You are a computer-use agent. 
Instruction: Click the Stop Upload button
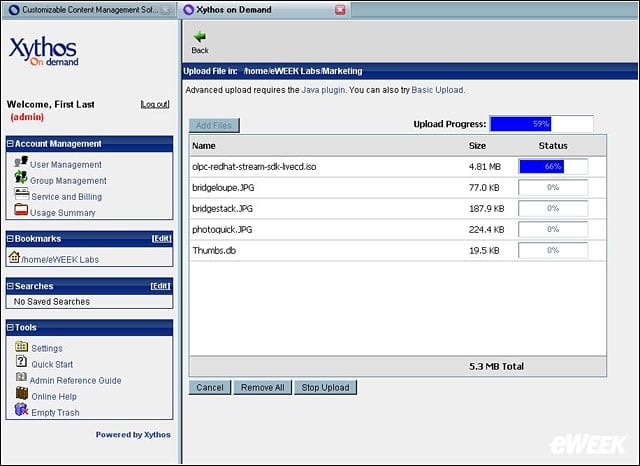325,387
